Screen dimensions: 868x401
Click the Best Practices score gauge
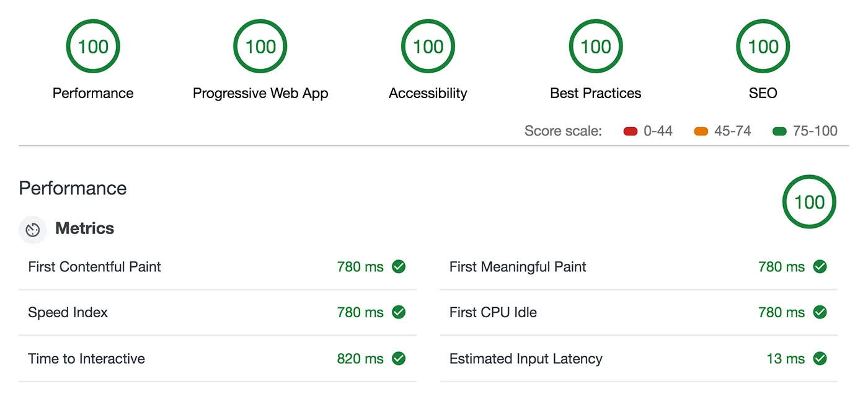pyautogui.click(x=595, y=47)
